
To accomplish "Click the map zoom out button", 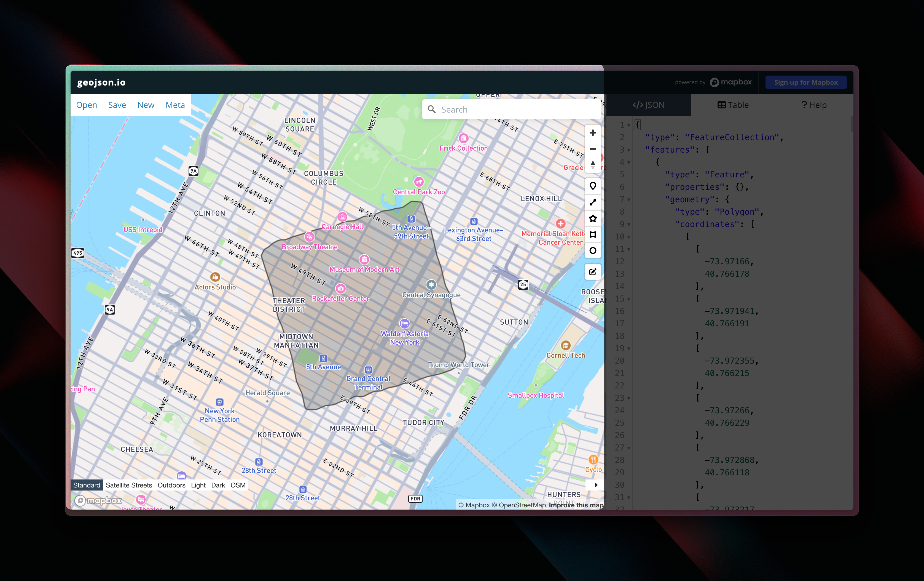I will [592, 149].
